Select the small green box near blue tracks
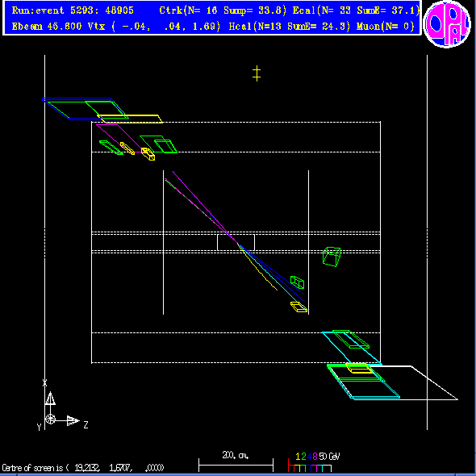Viewport: 476px width, 476px height. coord(297,282)
